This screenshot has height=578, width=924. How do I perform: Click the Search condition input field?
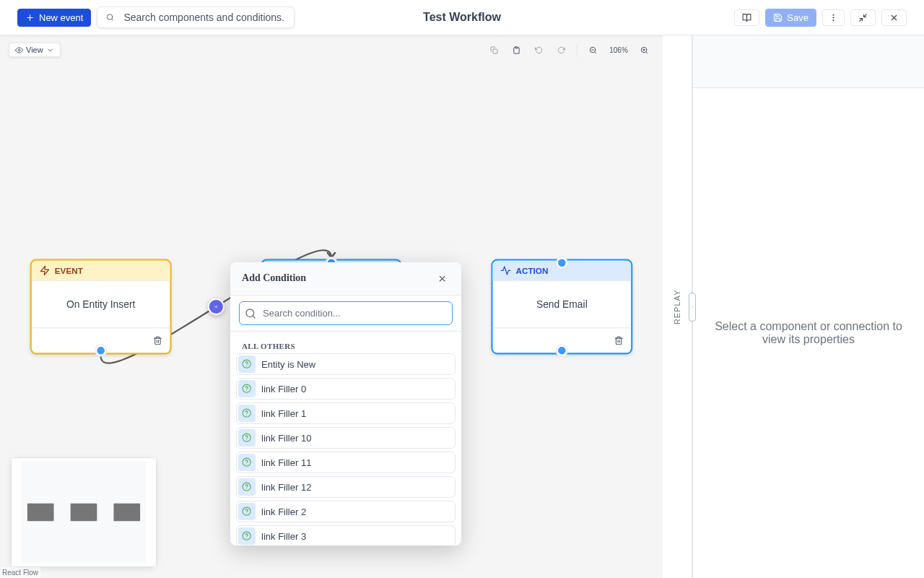coord(346,313)
